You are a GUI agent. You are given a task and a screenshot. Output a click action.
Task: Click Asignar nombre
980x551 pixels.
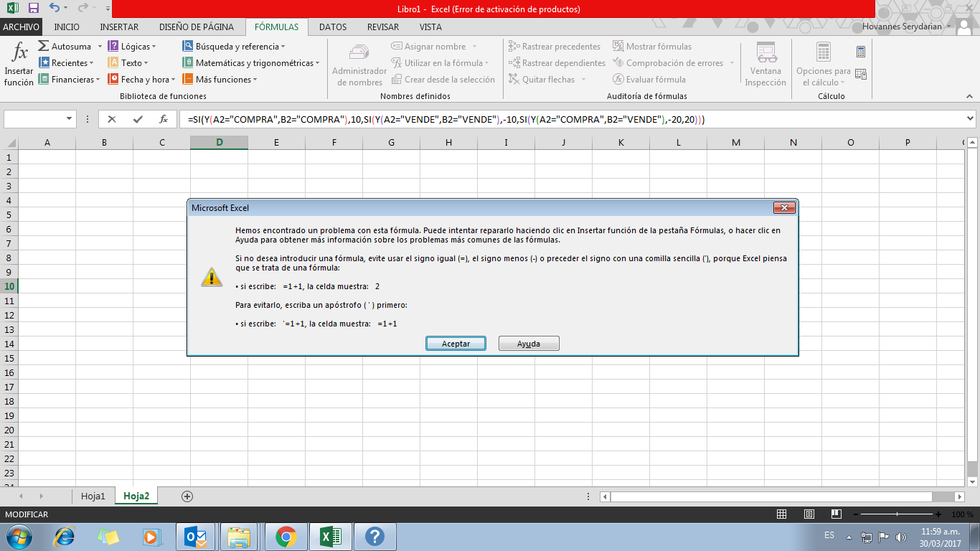(433, 47)
